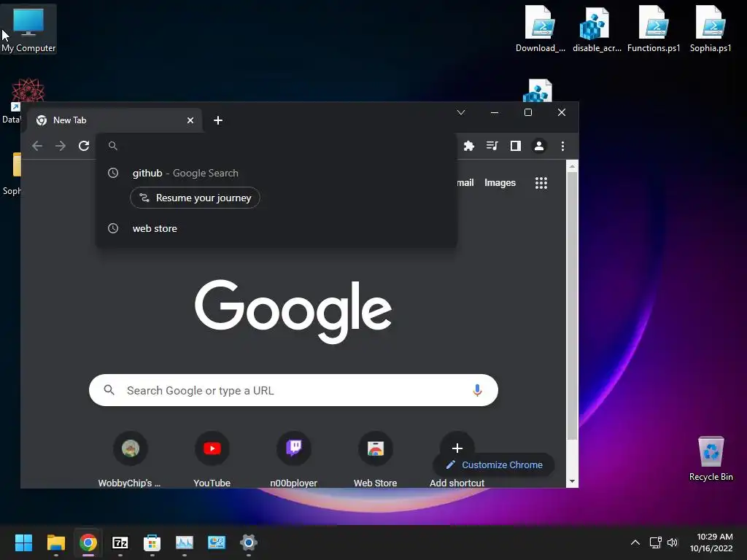This screenshot has width=747, height=560.
Task: Click the Chrome back arrow
Action: tap(37, 146)
